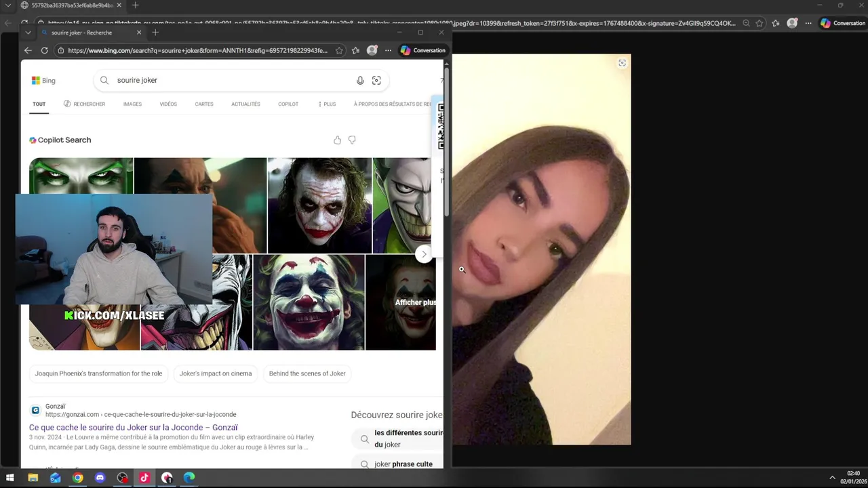Focus the 'sourire joker' search field
The image size is (868, 488).
[x=231, y=80]
